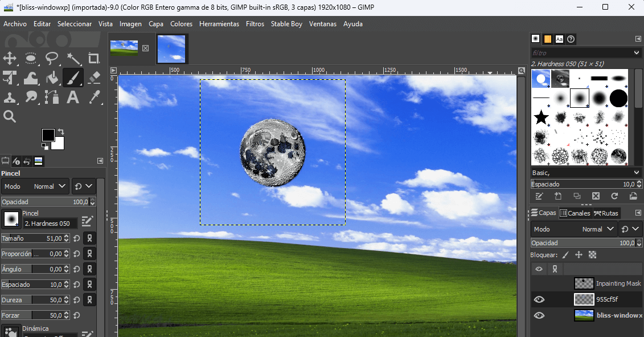Toggle link of Tamaño to brush native size

click(89, 238)
